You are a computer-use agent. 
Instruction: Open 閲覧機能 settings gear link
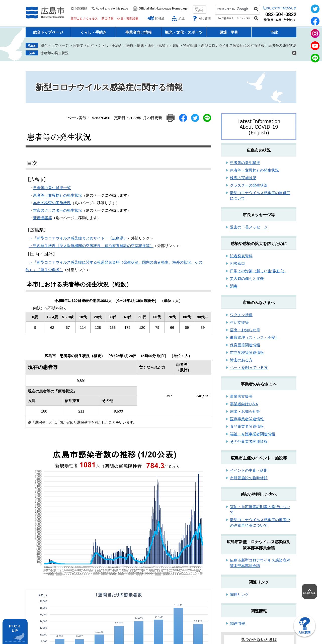[x=79, y=9]
